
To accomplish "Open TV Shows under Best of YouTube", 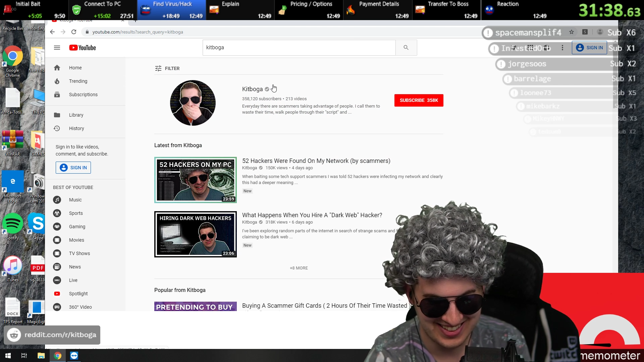I will pos(85,253).
